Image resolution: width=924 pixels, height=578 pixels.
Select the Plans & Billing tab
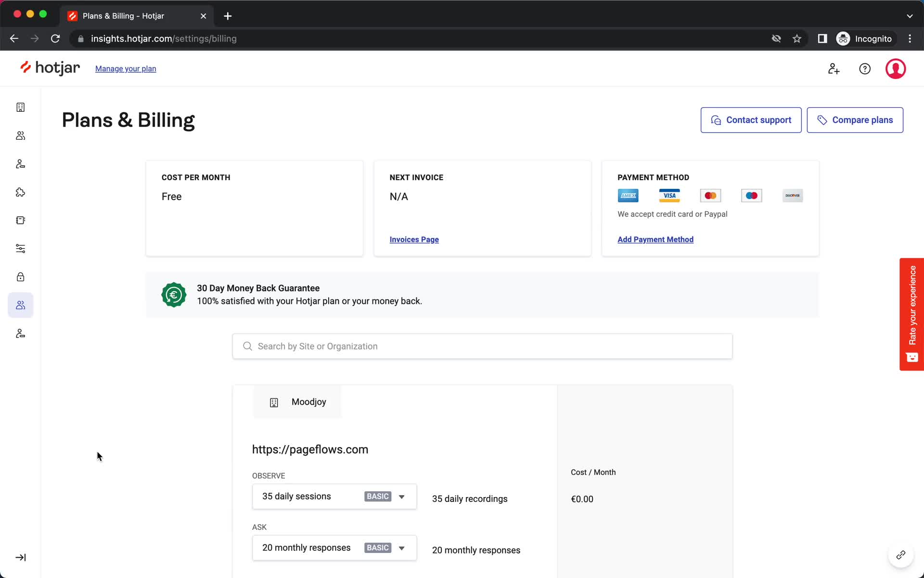[x=21, y=305]
